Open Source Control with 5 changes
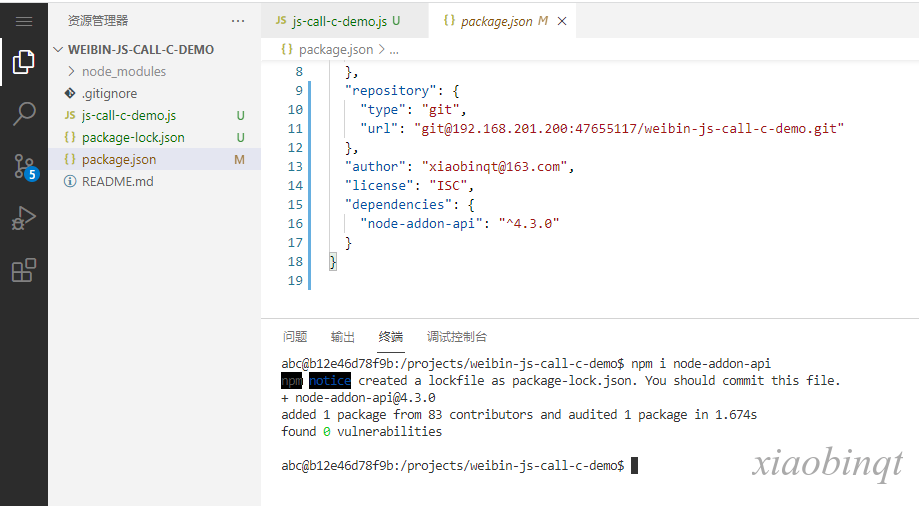This screenshot has width=919, height=506. (25, 167)
